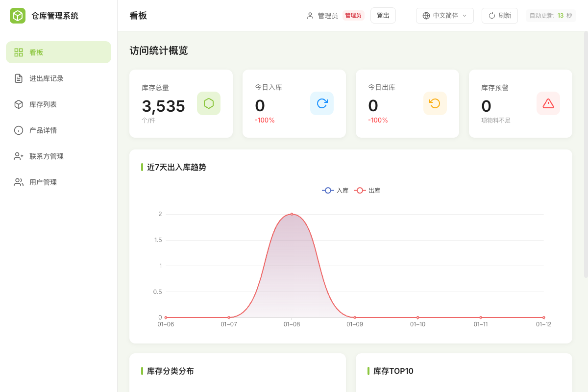588x392 pixels.
Task: Navigate to 产品详情 page
Action: pos(59,130)
